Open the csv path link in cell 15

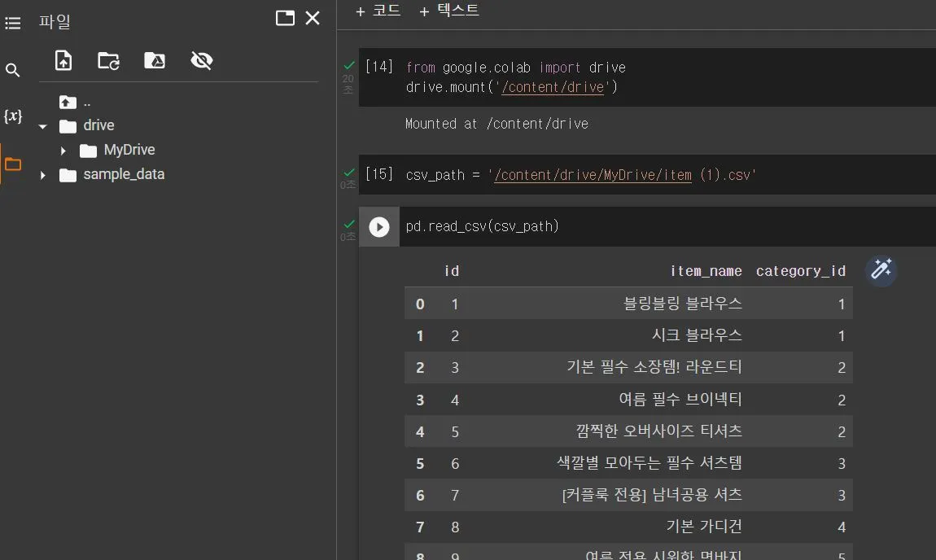coord(593,175)
